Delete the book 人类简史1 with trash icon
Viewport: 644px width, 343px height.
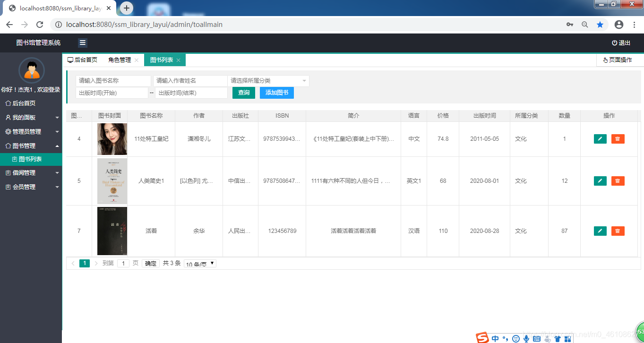tap(618, 181)
